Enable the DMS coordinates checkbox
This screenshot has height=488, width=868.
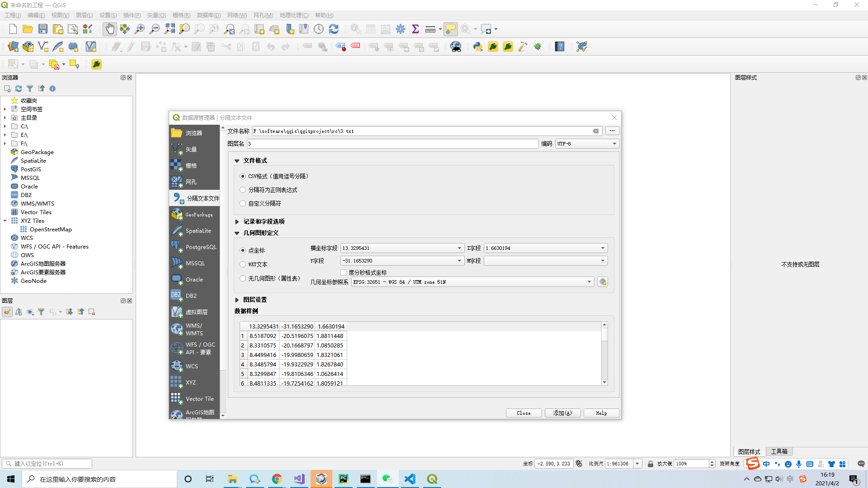tap(344, 272)
